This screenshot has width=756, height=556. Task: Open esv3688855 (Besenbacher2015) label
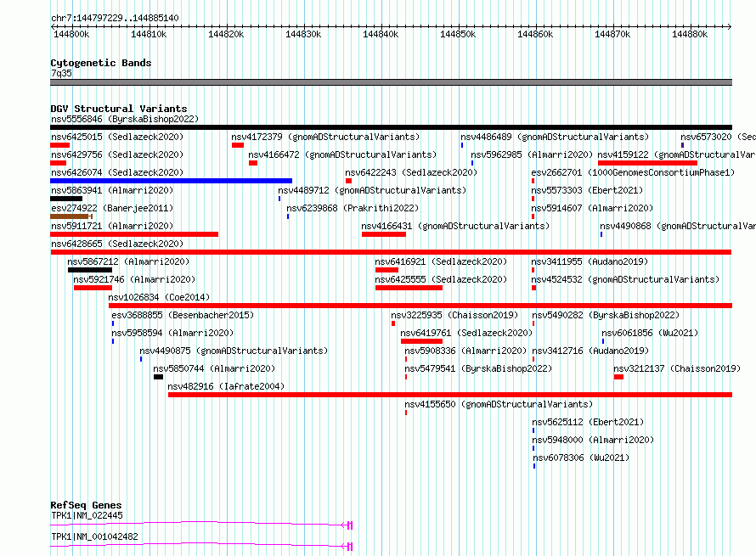(183, 315)
